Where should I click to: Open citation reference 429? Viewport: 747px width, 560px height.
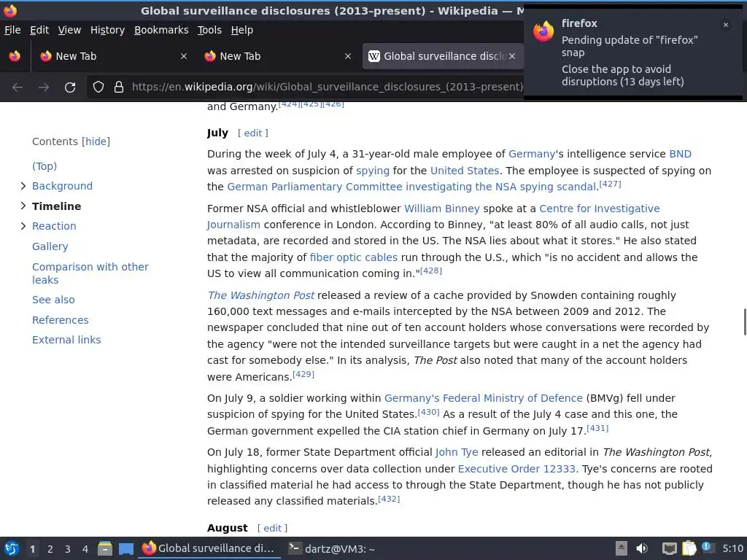[x=303, y=374]
